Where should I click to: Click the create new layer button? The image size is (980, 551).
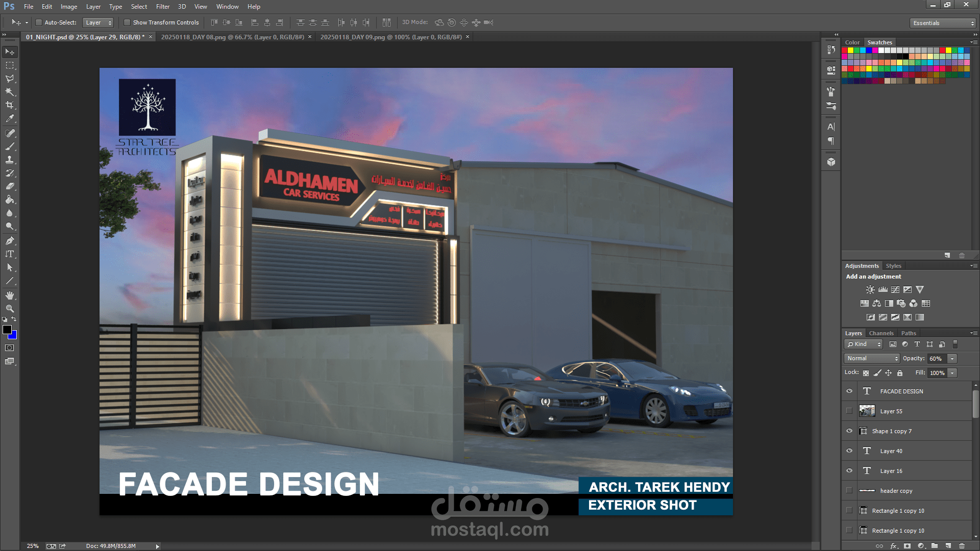tap(948, 546)
